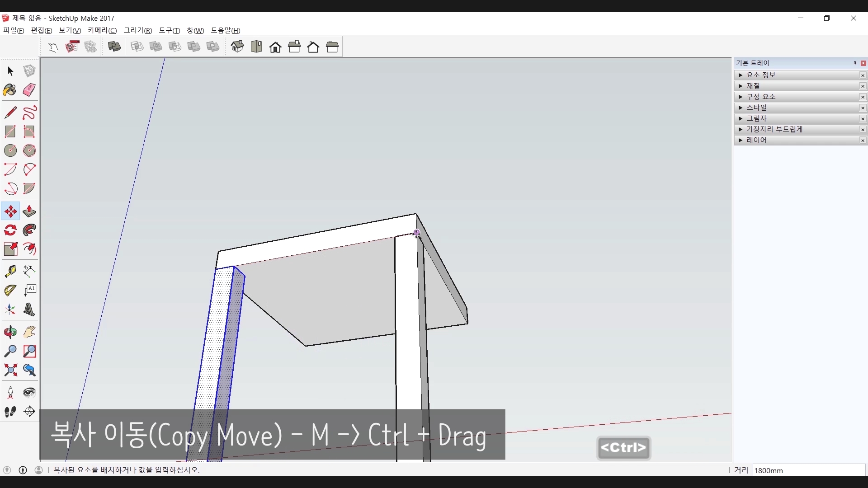868x488 pixels.
Task: Close the 스타일 tray panel
Action: (x=863, y=108)
